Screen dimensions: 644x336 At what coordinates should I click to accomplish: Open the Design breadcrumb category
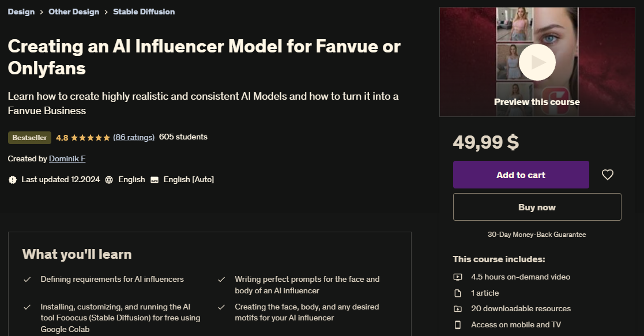tap(21, 12)
